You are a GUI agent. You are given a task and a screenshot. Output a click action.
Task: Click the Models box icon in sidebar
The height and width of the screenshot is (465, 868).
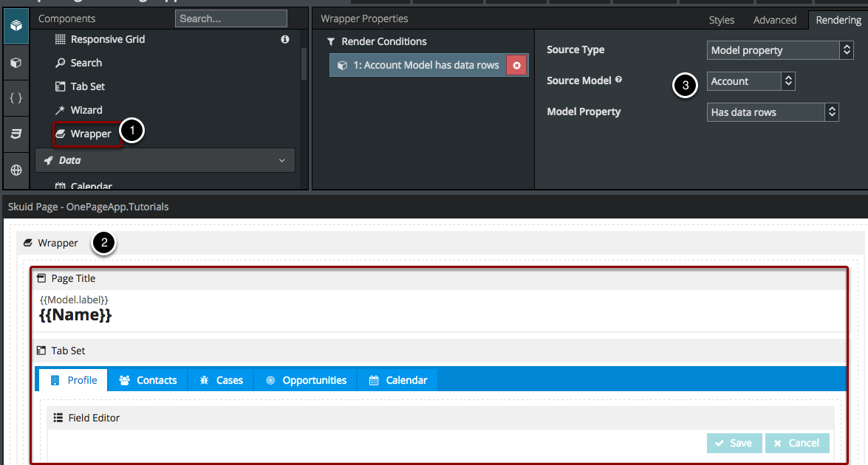pos(16,63)
